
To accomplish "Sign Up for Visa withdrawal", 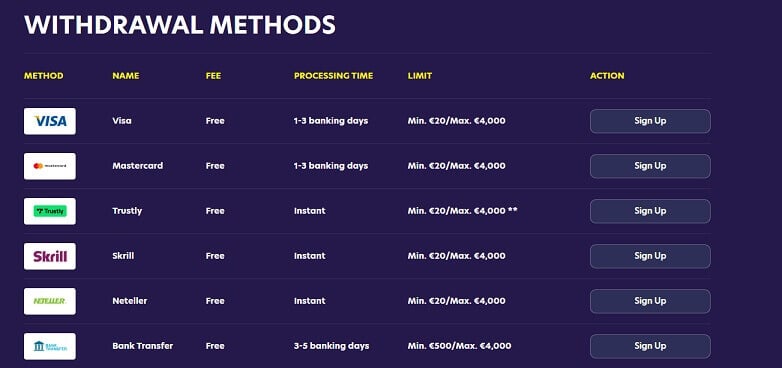I will (650, 121).
